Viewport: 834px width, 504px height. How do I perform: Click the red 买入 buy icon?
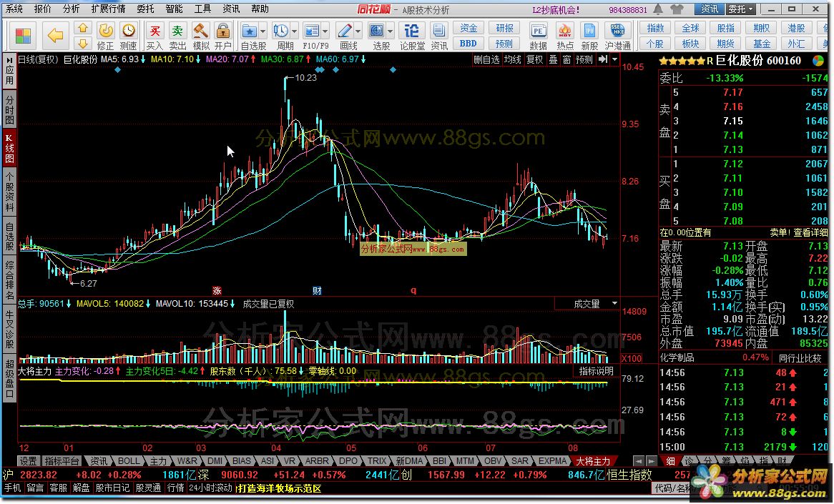pyautogui.click(x=154, y=31)
